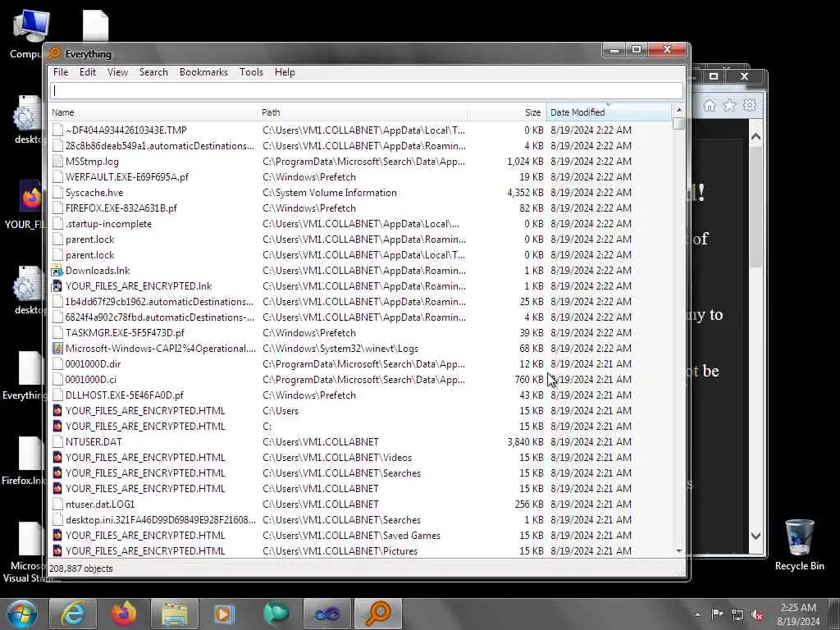840x630 pixels.
Task: Click the muted volume tray icon
Action: click(x=757, y=614)
